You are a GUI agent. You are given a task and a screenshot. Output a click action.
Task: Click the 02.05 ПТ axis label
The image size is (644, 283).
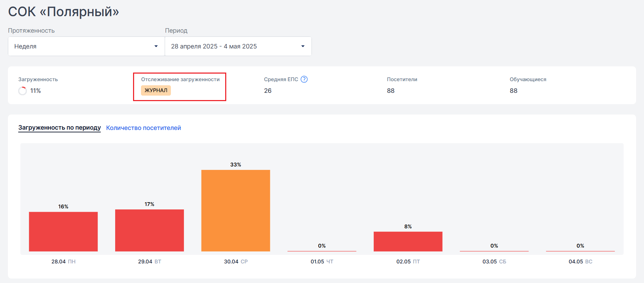(x=408, y=262)
